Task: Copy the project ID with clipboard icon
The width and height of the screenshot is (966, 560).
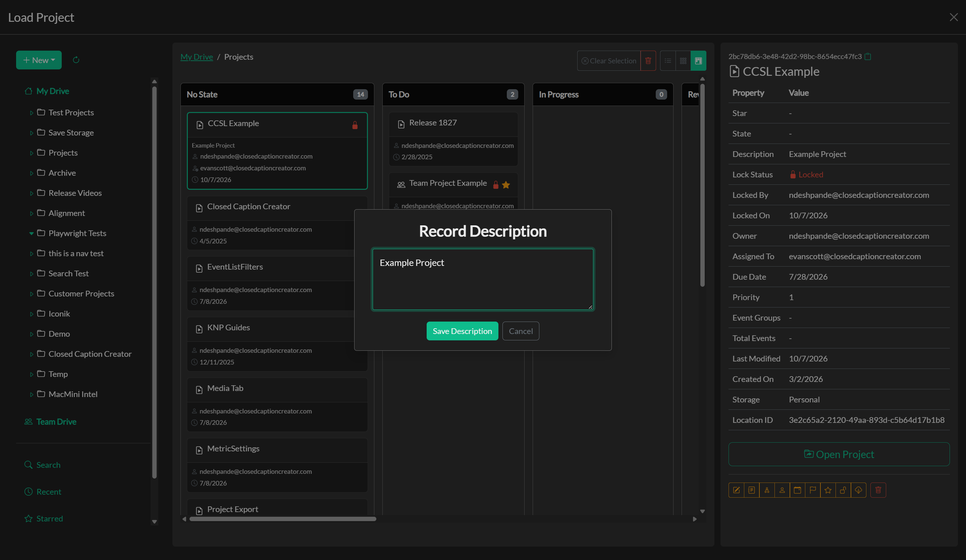Action: 868,56
